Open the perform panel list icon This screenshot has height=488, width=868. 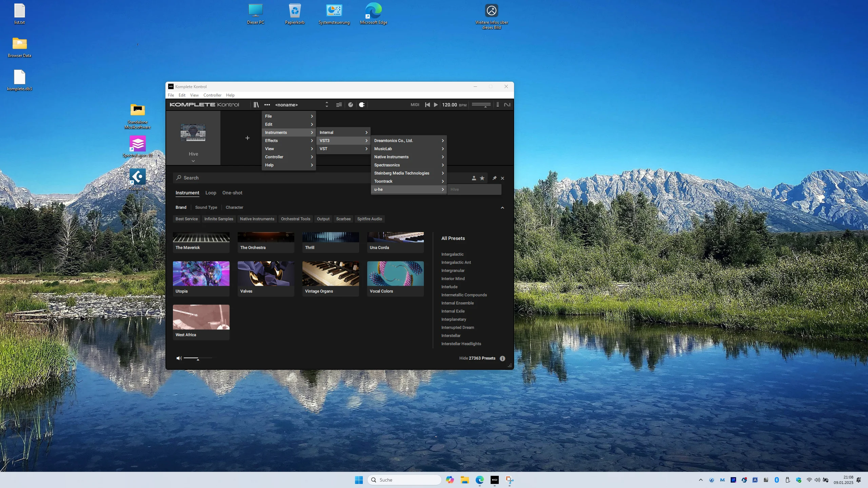coord(339,105)
